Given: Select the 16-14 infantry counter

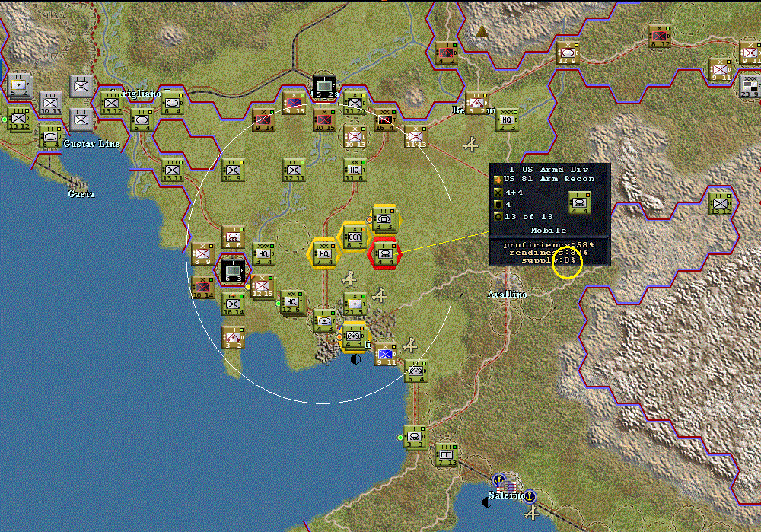Looking at the screenshot, I should coord(234,304).
